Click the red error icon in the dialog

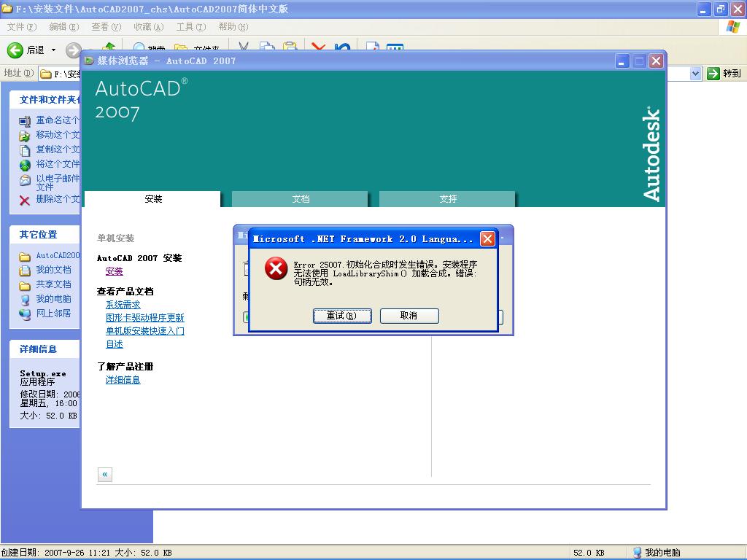[276, 269]
